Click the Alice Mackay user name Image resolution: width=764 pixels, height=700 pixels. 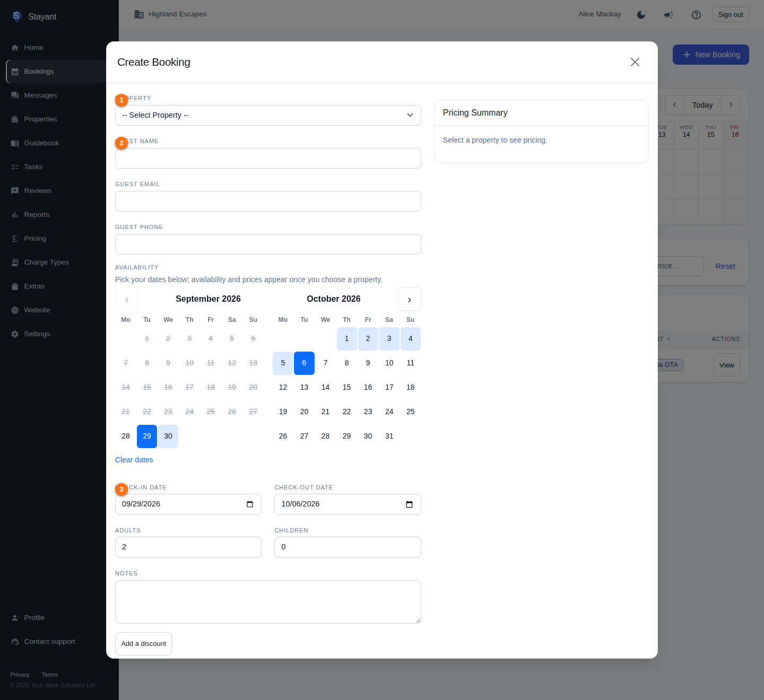pos(600,14)
